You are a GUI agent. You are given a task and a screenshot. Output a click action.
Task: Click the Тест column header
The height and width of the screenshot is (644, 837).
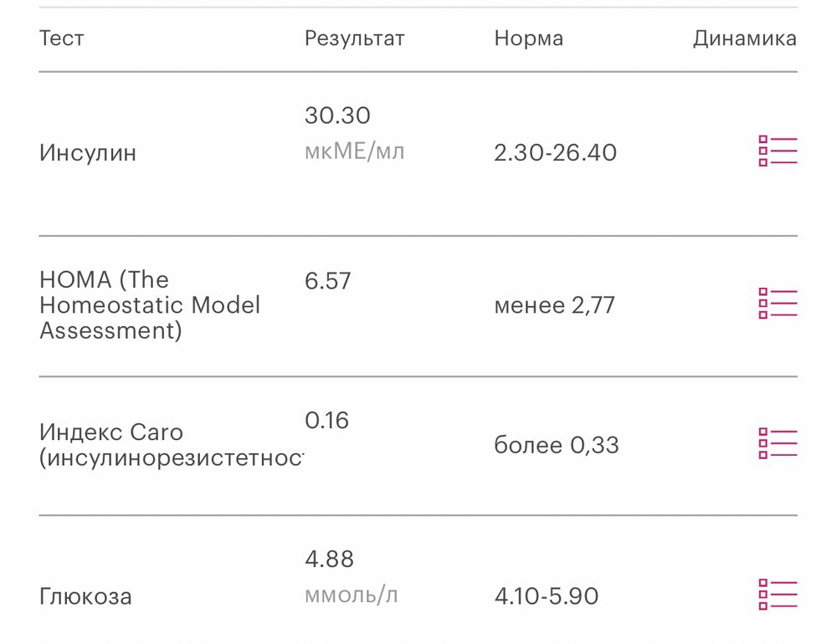(60, 38)
